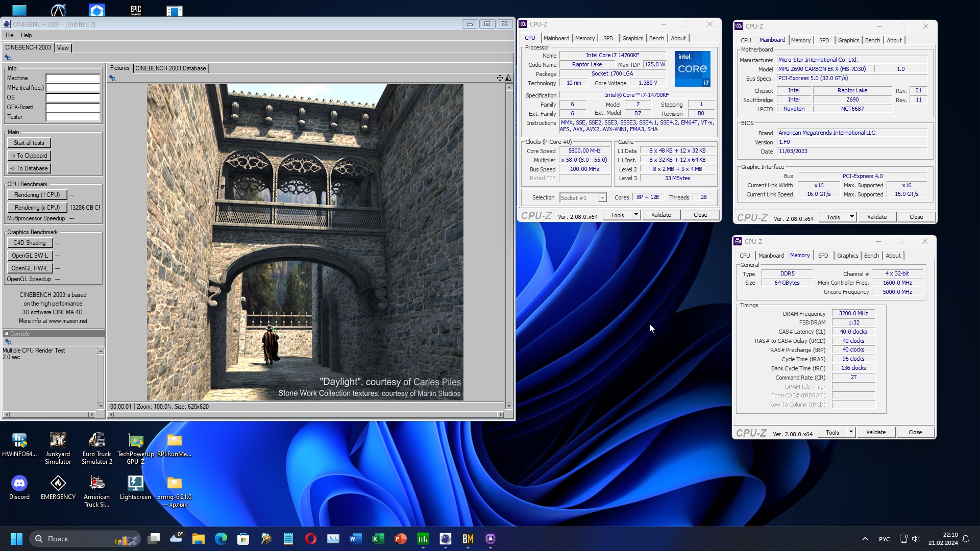This screenshot has width=980, height=551.
Task: Click the Windows search box
Action: (85, 539)
